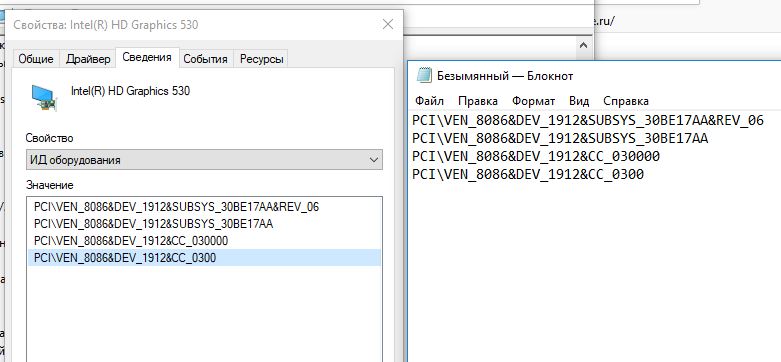The width and height of the screenshot is (781, 362).
Task: Switch to the Ресурсы tab
Action: click(261, 59)
